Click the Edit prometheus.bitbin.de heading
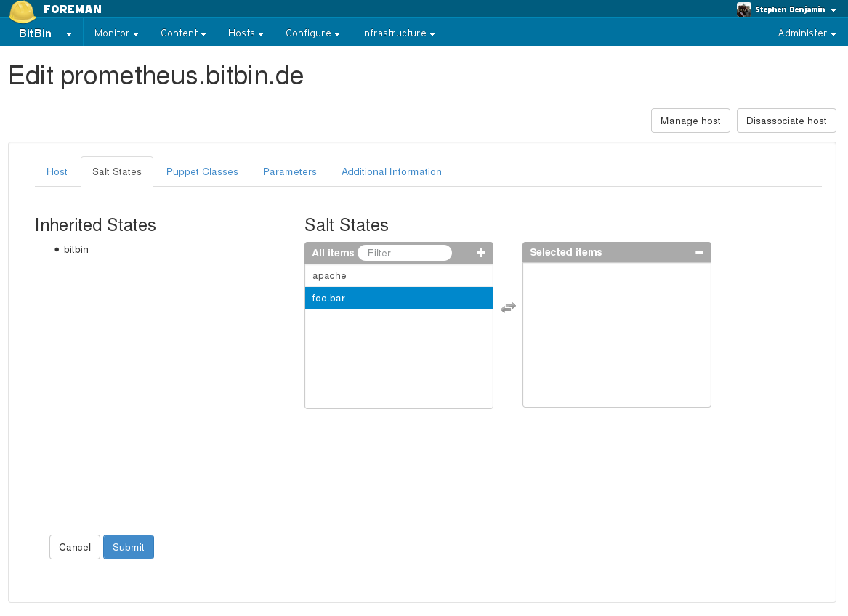 tap(156, 75)
